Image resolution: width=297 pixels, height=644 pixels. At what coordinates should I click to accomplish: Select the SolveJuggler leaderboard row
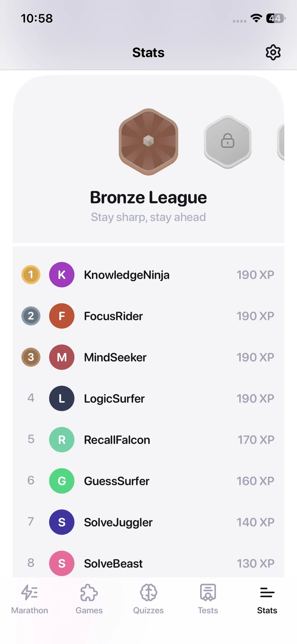148,522
